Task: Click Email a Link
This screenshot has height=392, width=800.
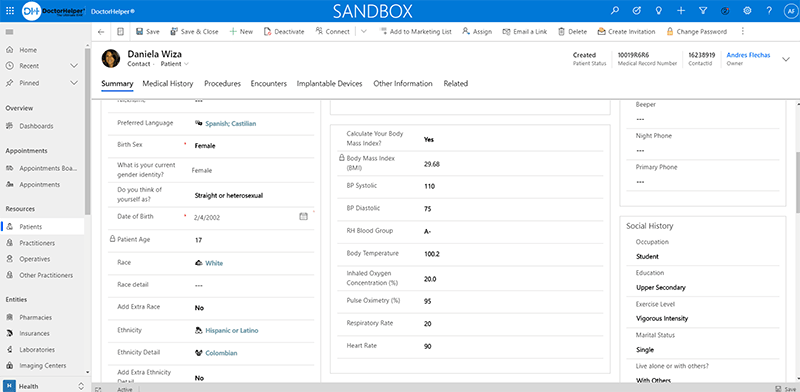Action: pos(524,32)
